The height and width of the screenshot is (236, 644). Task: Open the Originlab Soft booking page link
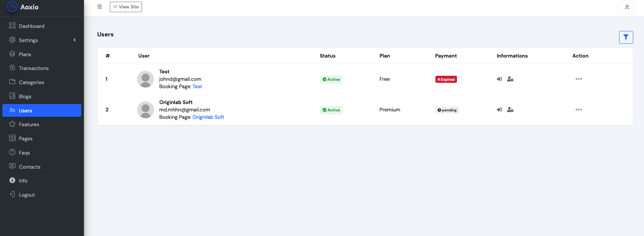[x=208, y=117]
